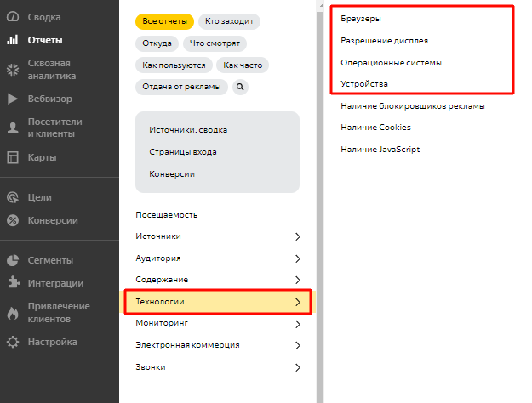Expand the Электронная коммерция chevron

297,345
